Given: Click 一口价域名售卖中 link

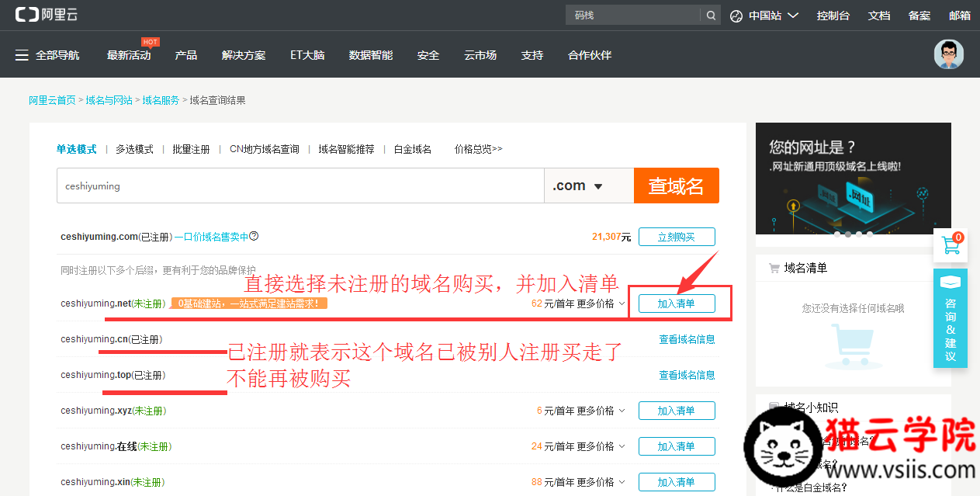Looking at the screenshot, I should (211, 237).
